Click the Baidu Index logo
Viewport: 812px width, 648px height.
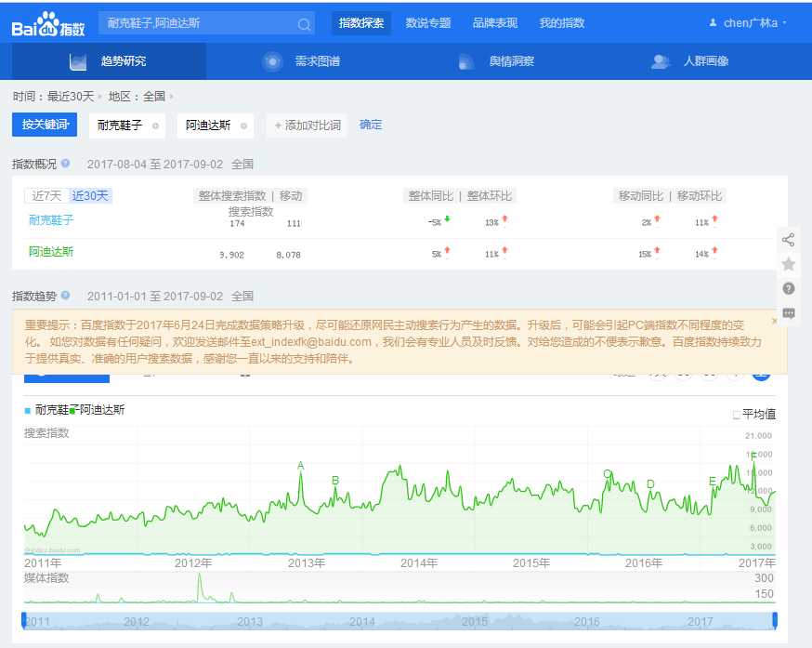47,24
